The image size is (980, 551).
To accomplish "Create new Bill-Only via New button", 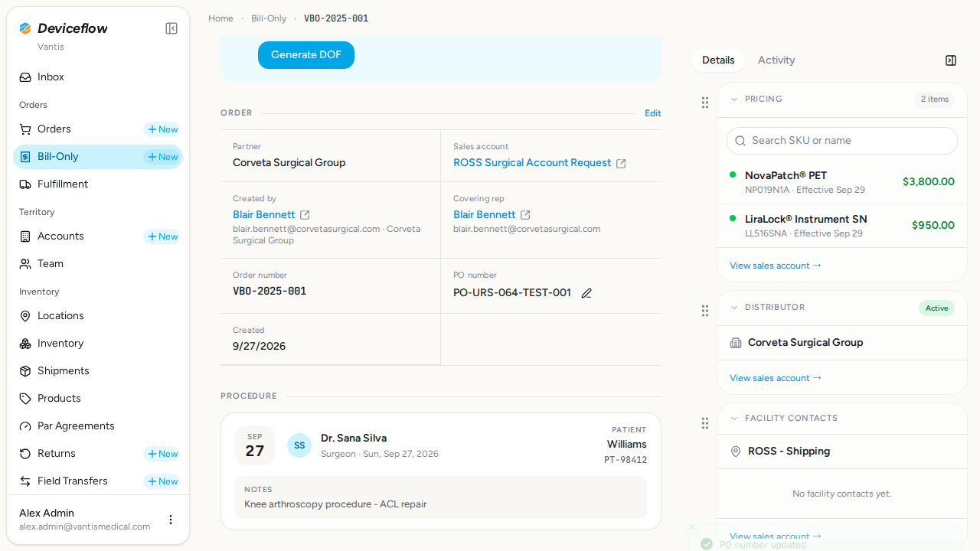I will [x=162, y=157].
